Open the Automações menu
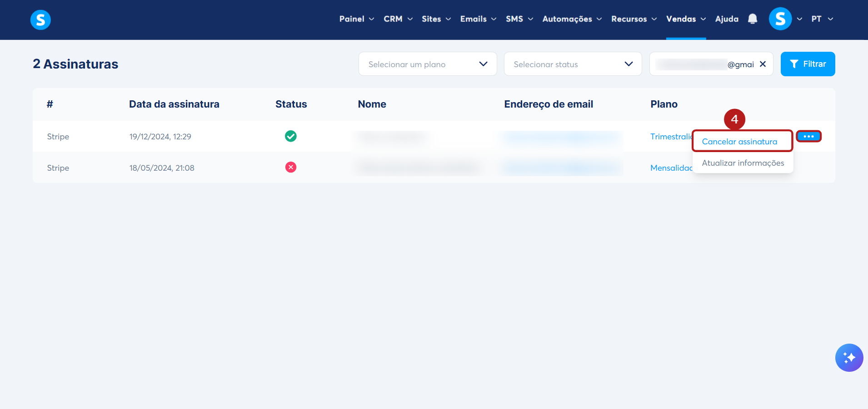 (x=572, y=19)
